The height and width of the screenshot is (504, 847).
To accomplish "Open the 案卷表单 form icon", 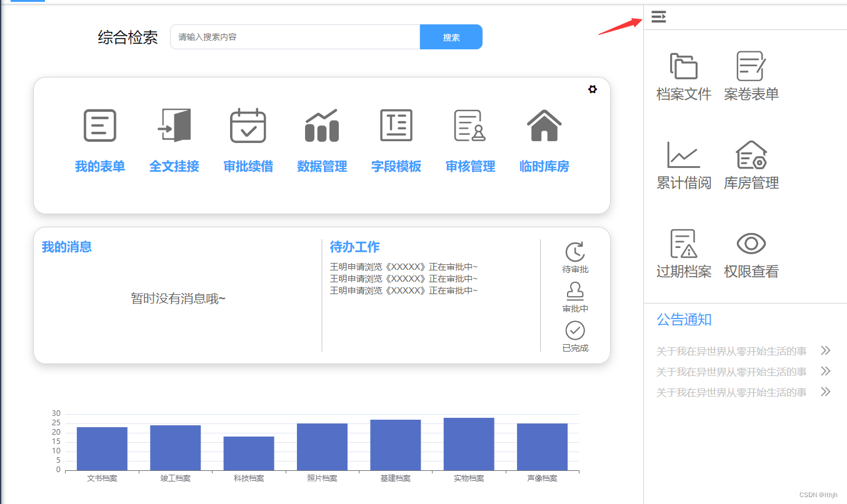I will coord(751,66).
